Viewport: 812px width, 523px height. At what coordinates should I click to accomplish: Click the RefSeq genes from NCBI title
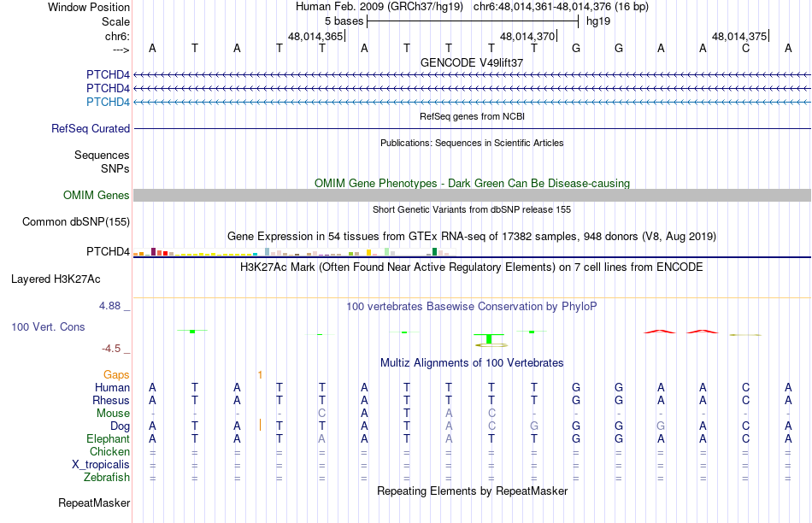point(472,116)
